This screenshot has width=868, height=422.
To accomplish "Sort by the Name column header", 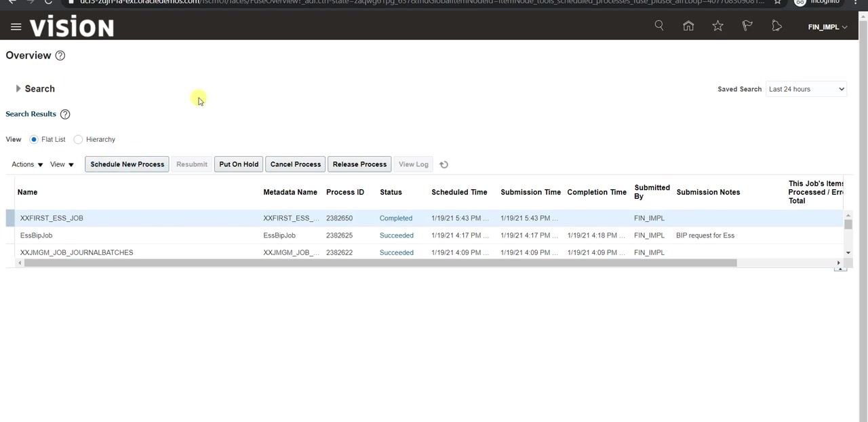I will [27, 192].
